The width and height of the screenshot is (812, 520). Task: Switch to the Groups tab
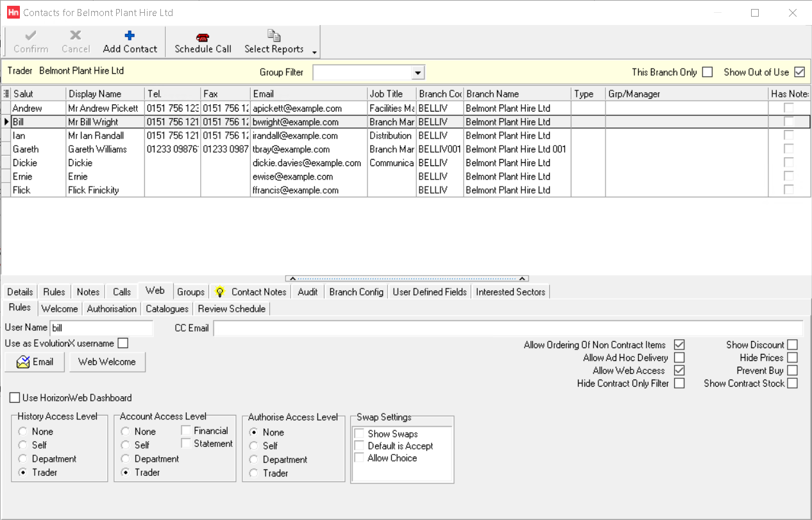190,292
